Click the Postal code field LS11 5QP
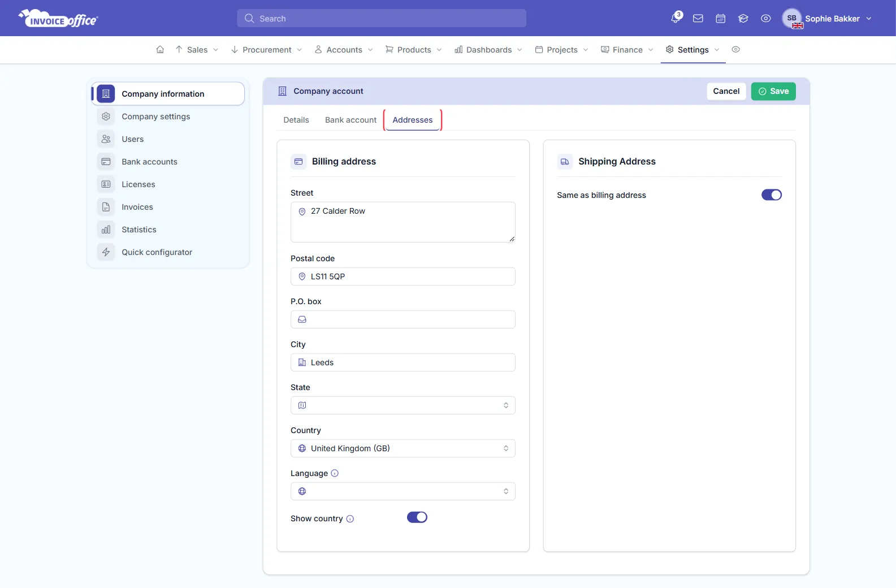This screenshot has width=896, height=588. 403,276
